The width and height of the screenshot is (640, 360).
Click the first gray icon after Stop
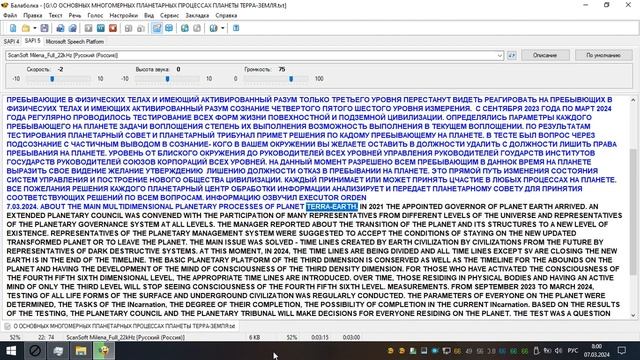(128, 28)
